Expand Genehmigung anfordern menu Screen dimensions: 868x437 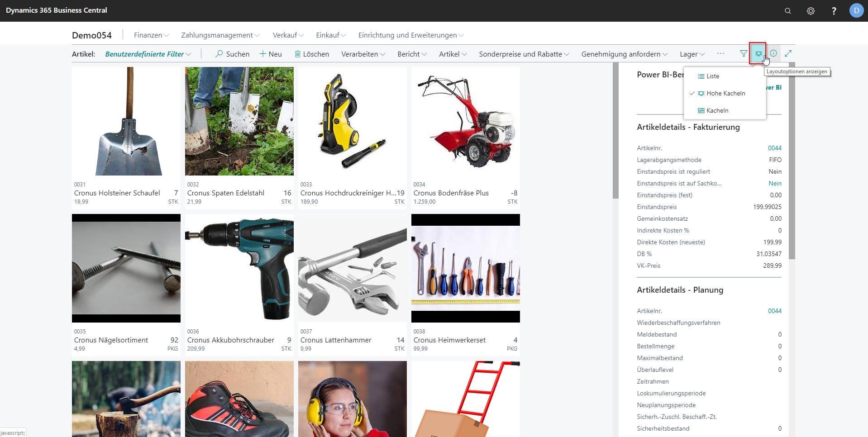(x=624, y=54)
